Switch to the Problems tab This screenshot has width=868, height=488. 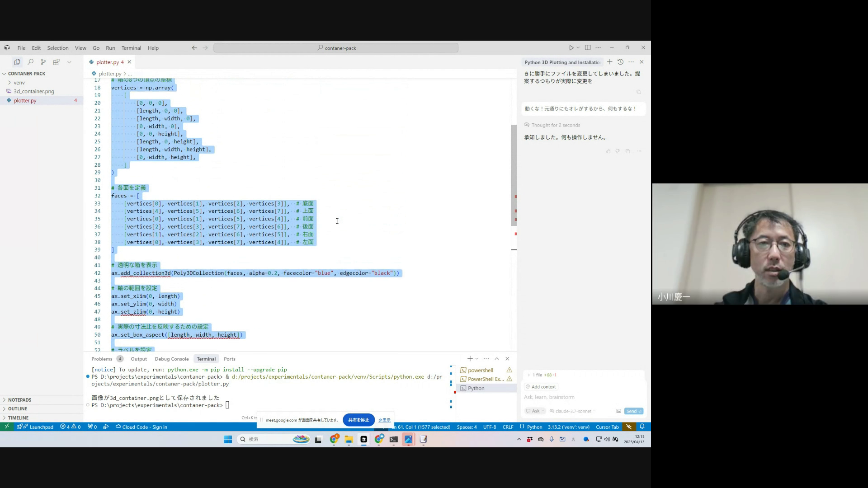(102, 359)
